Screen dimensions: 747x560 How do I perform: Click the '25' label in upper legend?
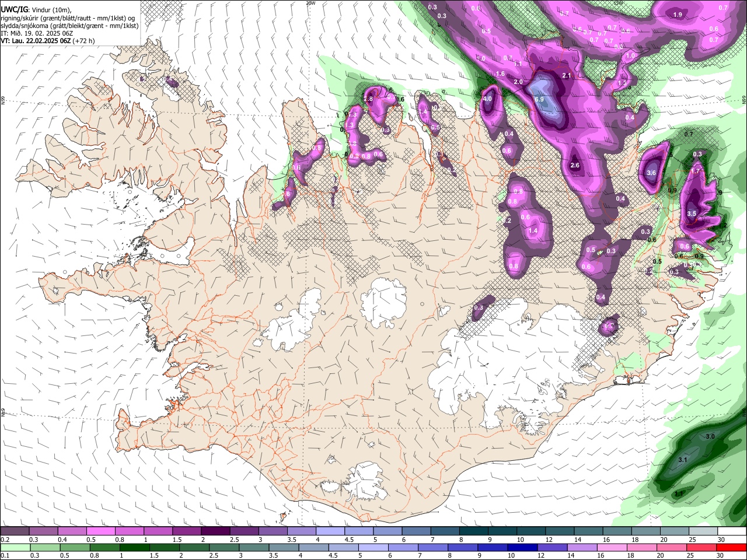pos(692,540)
